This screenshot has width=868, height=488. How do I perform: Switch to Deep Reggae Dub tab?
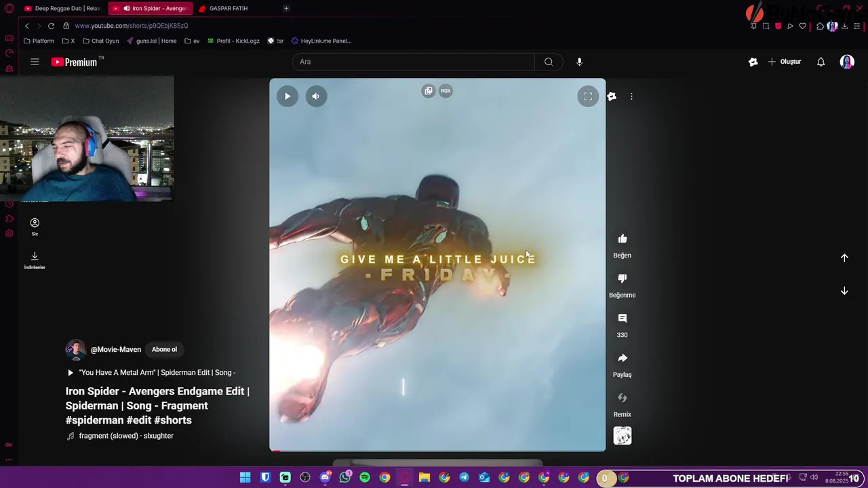coord(62,8)
